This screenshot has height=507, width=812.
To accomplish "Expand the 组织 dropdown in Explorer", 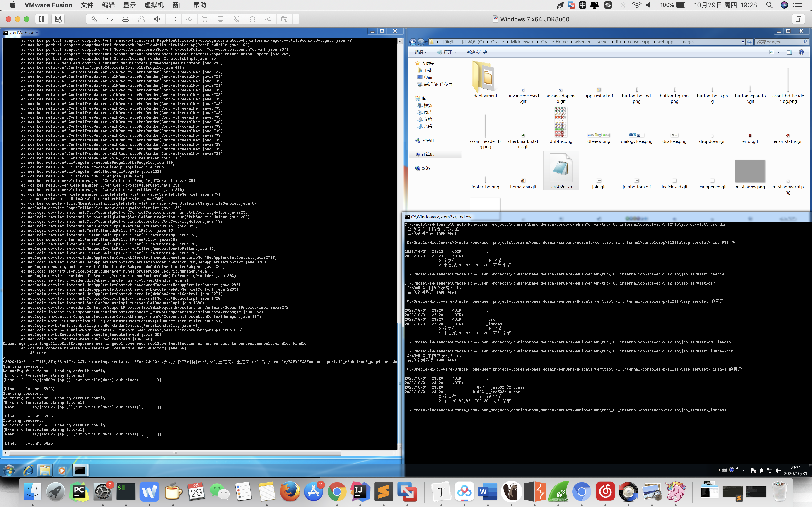I will click(x=420, y=52).
